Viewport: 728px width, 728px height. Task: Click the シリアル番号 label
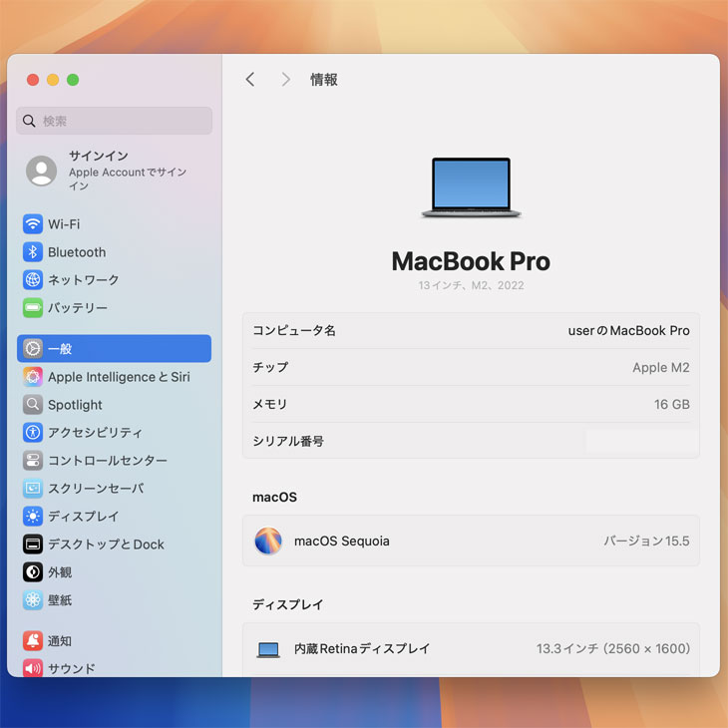pos(288,441)
